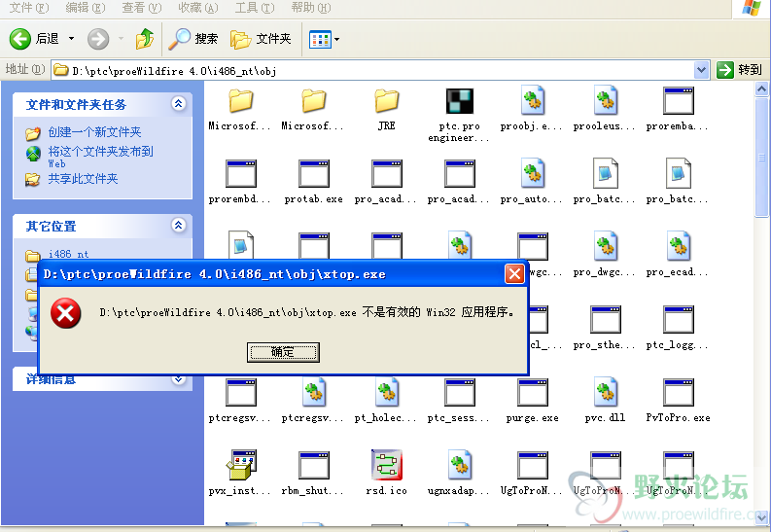This screenshot has width=771, height=532.
Task: Open the Edit (编辑) menu
Action: click(86, 8)
